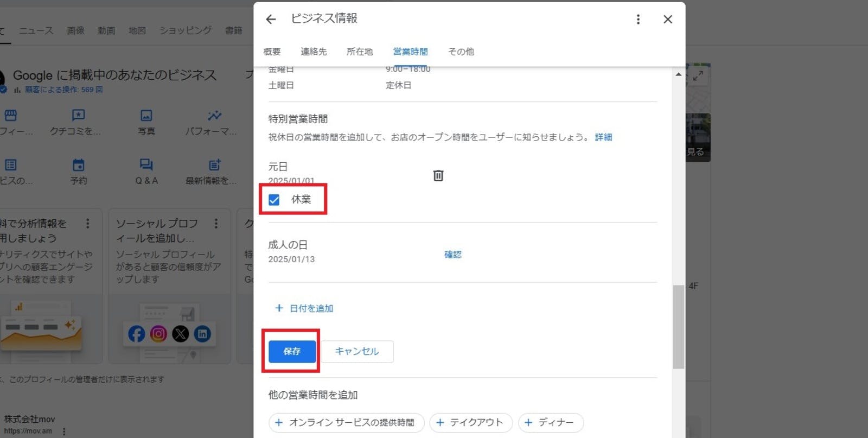
Task: Switch to the 連絡先 tab
Action: (314, 52)
